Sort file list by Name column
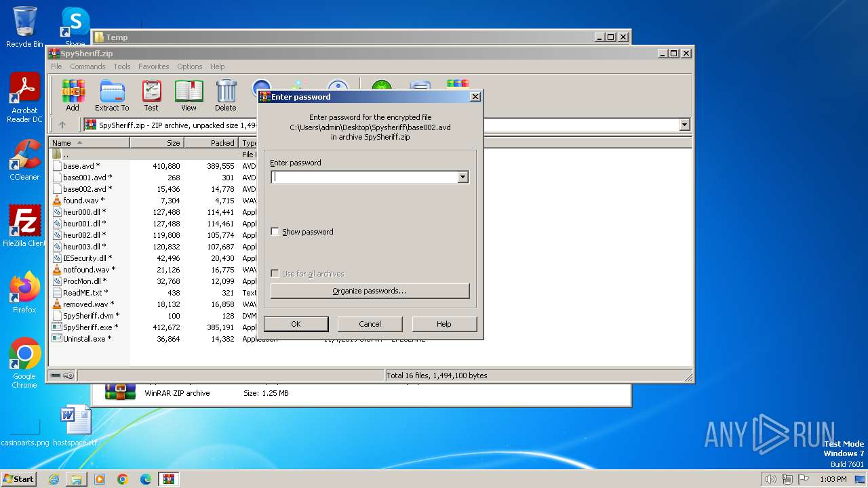Image resolution: width=868 pixels, height=488 pixels. 90,143
